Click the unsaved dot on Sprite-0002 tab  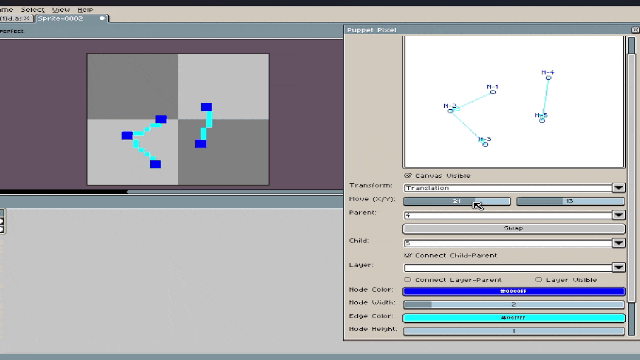click(x=102, y=18)
